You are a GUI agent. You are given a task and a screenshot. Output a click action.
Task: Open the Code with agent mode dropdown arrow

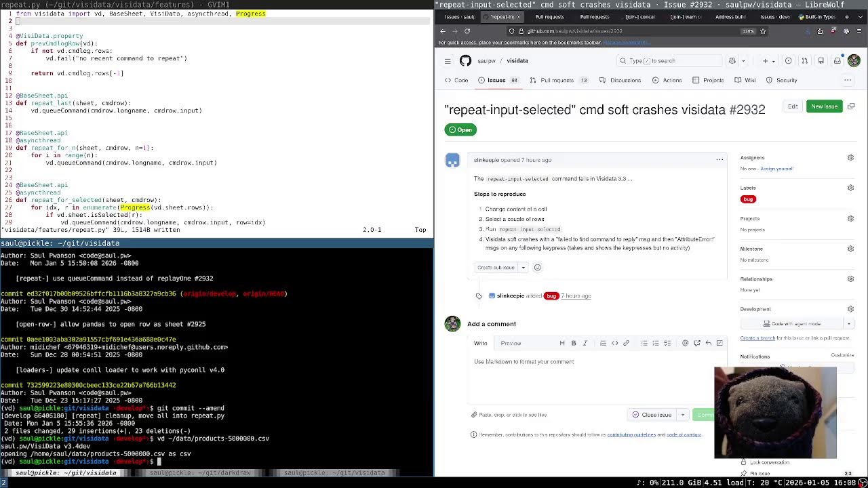[x=848, y=324]
